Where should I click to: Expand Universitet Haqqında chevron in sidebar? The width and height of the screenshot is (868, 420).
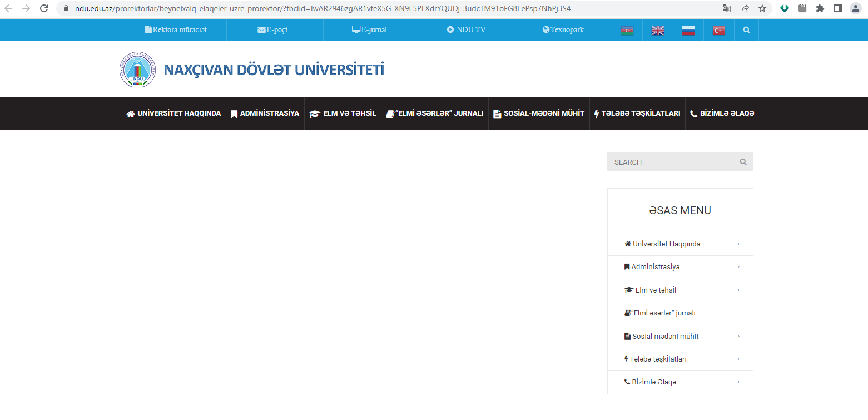(738, 244)
